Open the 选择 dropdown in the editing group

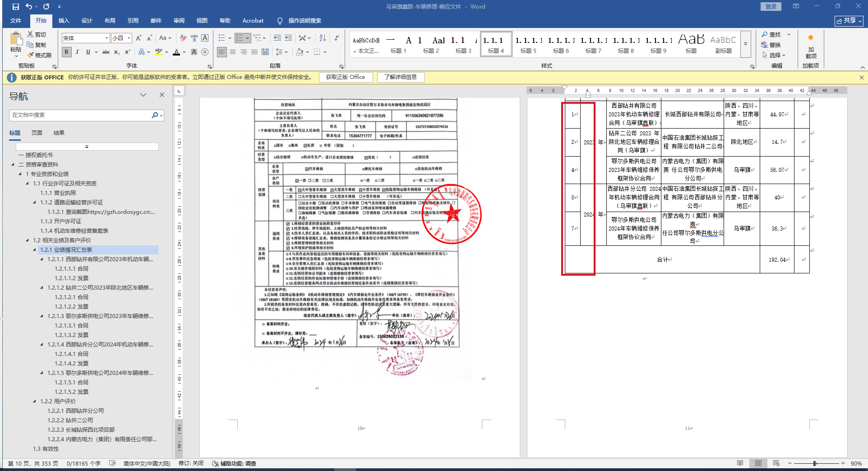[774, 55]
